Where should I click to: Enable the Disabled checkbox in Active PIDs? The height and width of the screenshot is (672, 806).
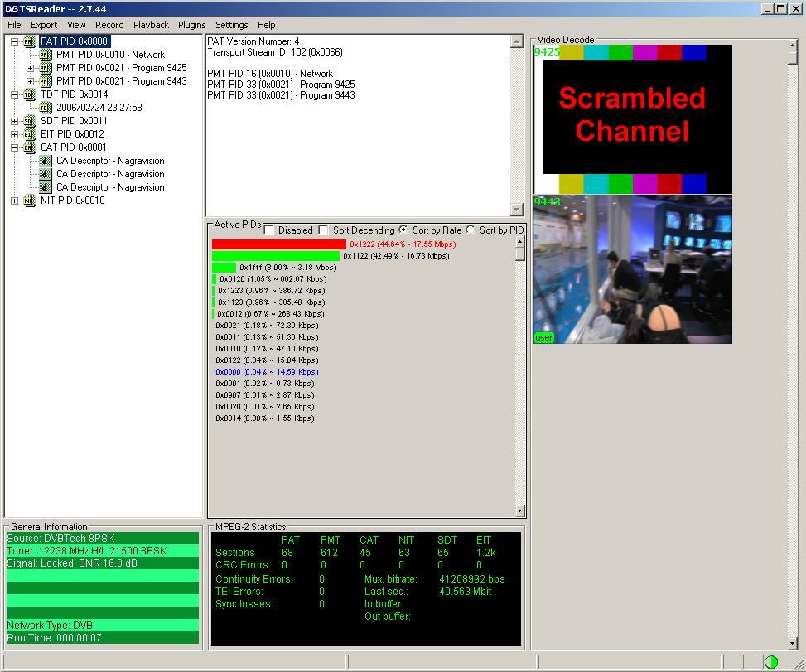269,230
